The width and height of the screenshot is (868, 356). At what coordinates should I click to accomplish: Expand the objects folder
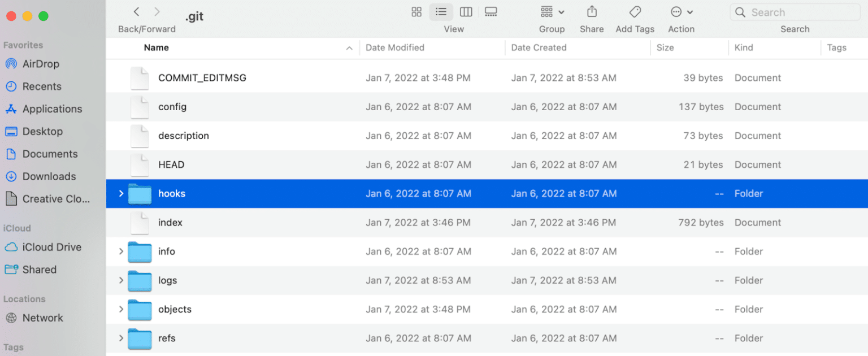click(x=120, y=309)
